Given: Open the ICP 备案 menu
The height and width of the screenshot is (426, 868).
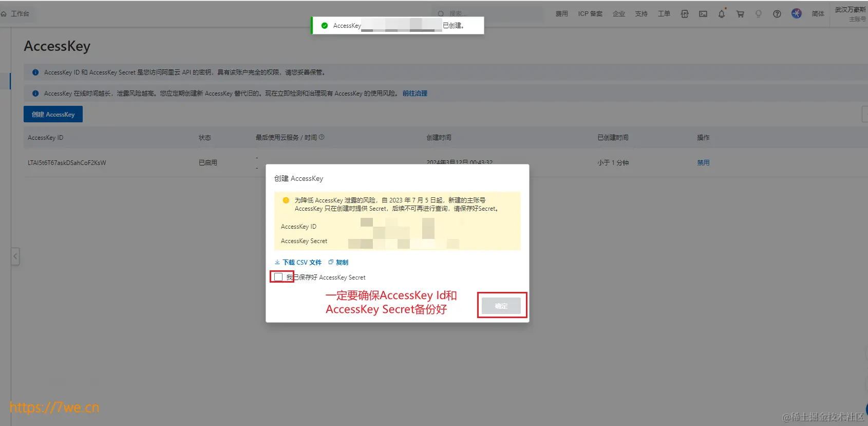Looking at the screenshot, I should tap(590, 14).
